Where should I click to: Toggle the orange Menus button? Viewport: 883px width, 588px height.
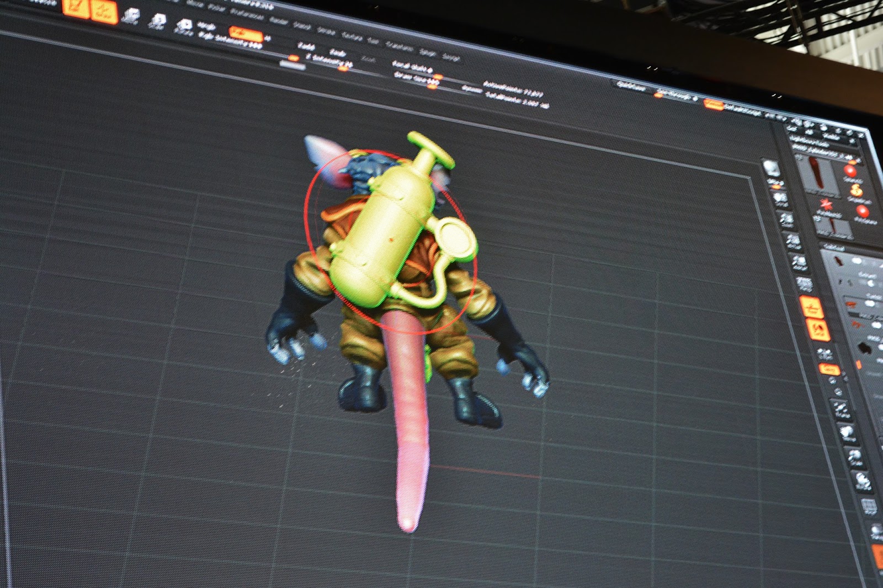tap(714, 104)
